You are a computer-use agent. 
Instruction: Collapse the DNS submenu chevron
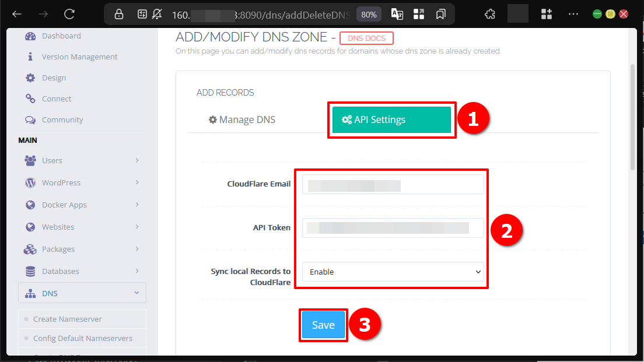pyautogui.click(x=136, y=293)
